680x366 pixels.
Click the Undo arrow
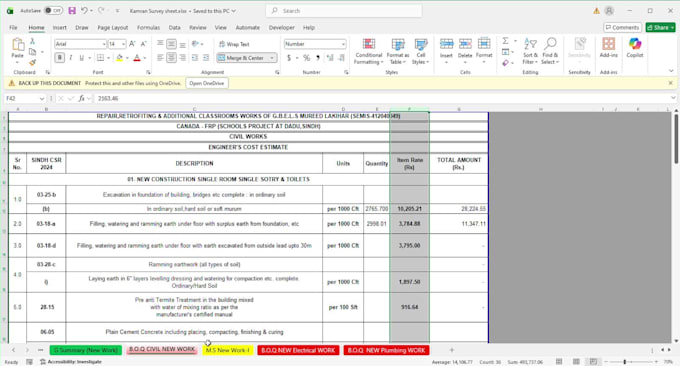[x=84, y=10]
